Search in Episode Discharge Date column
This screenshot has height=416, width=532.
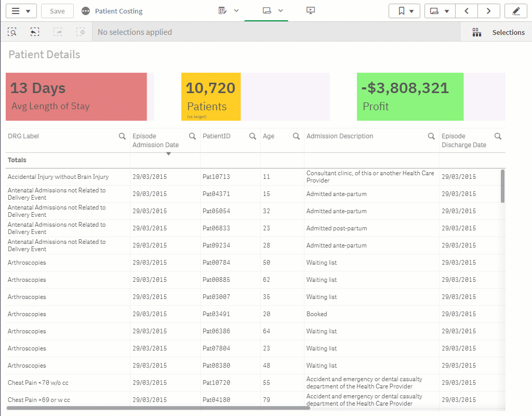click(x=498, y=136)
